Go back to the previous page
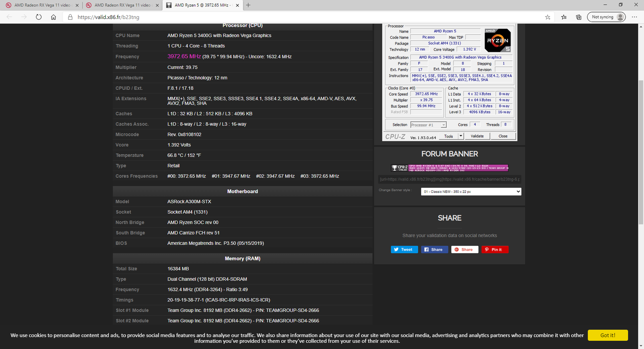The image size is (644, 349). coord(9,17)
